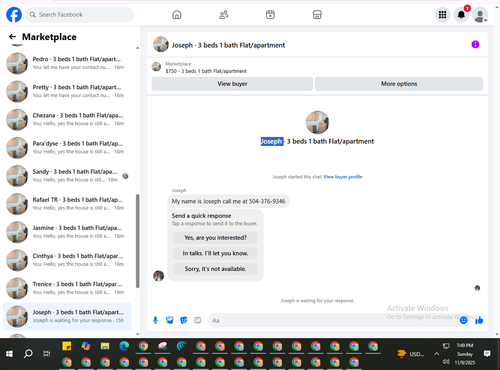
Task: Open the Windows notification center
Action: point(487,354)
